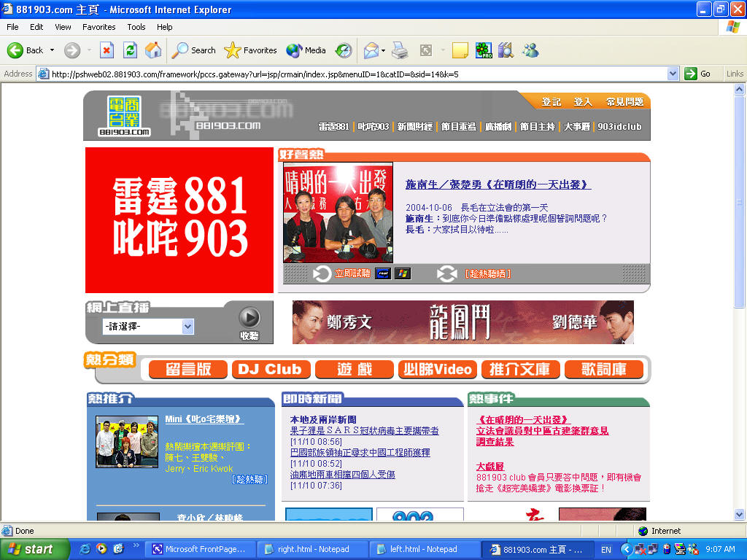Click the 趁熱聽晒 link in 好聲熱
The height and width of the screenshot is (560, 747).
[x=488, y=274]
